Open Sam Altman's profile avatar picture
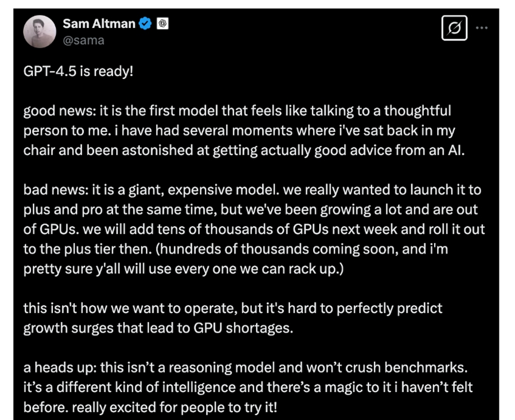 coord(40,32)
